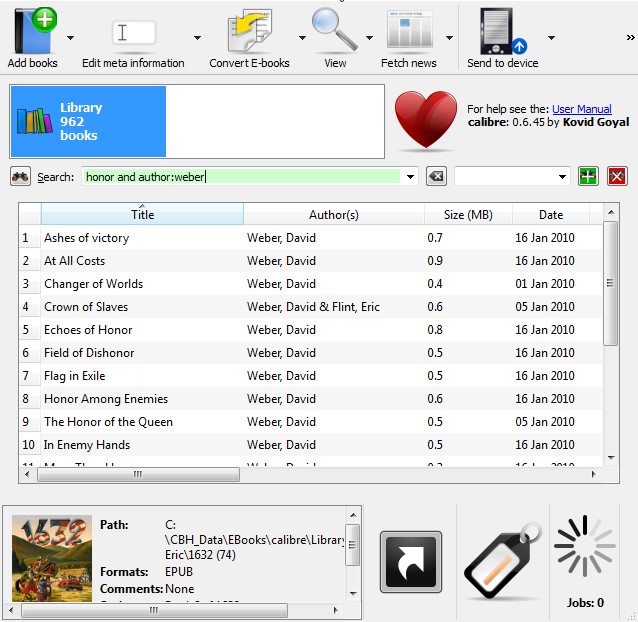Viewport: 638px width, 622px height.
Task: Click the book list scroll up arrow
Action: tap(611, 212)
